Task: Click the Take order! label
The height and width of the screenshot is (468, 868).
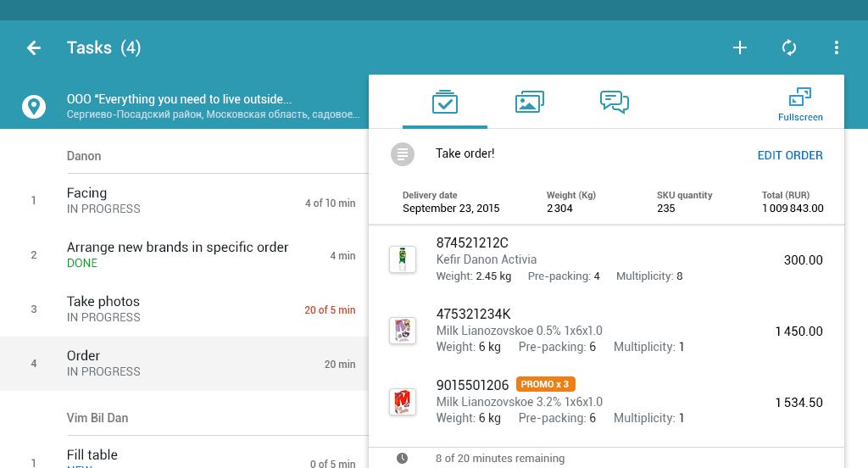Action: point(465,153)
